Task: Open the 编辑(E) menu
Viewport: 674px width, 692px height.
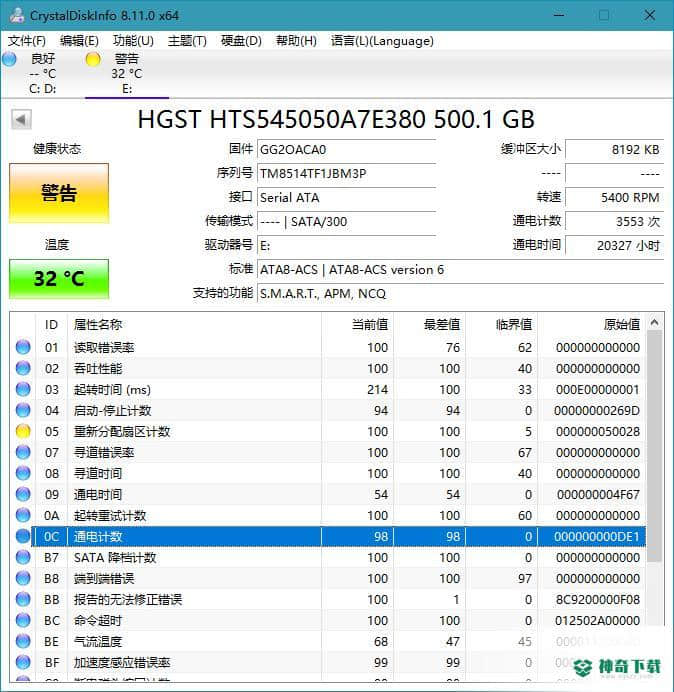Action: pyautogui.click(x=79, y=41)
